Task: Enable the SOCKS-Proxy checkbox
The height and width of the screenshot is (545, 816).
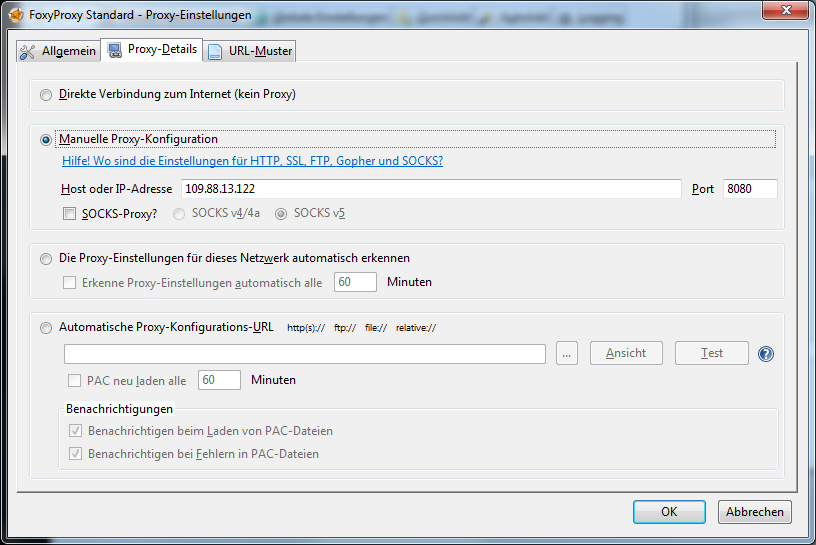Action: 69,214
